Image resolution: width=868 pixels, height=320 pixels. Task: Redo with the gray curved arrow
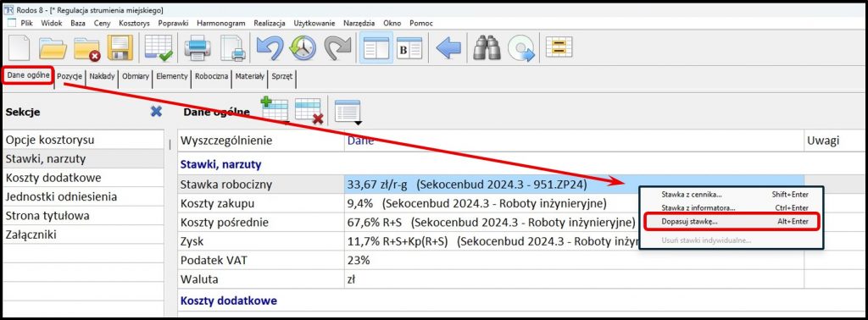point(337,48)
